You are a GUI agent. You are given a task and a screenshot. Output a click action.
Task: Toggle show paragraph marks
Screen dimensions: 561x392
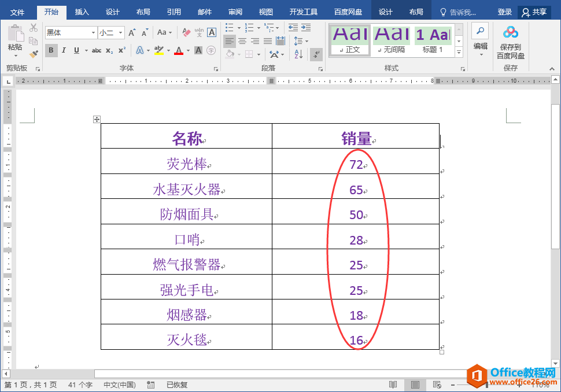pyautogui.click(x=316, y=54)
